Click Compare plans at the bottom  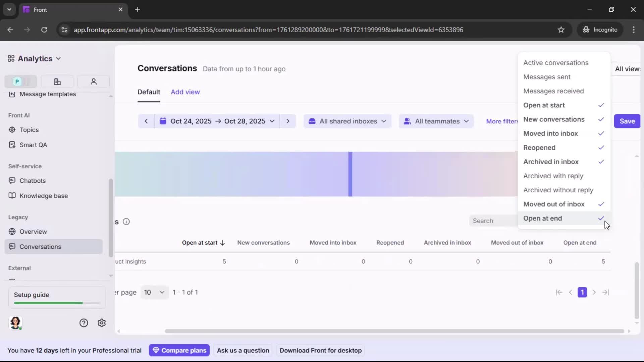point(179,350)
